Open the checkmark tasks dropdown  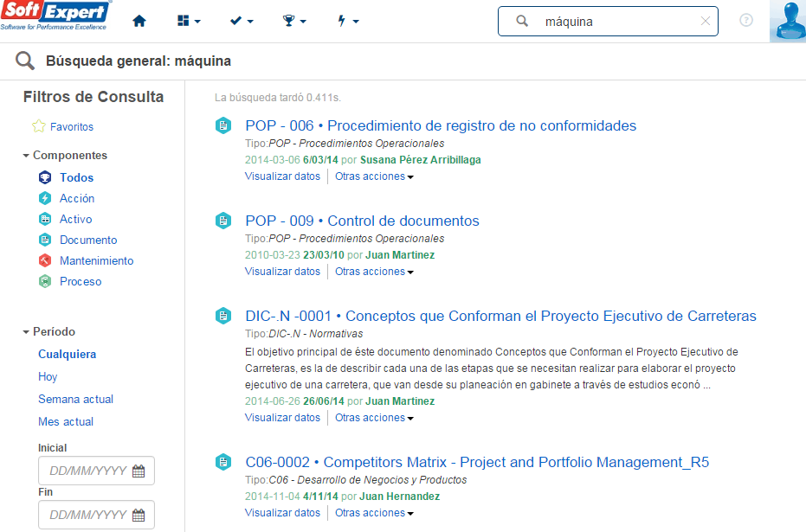click(241, 21)
